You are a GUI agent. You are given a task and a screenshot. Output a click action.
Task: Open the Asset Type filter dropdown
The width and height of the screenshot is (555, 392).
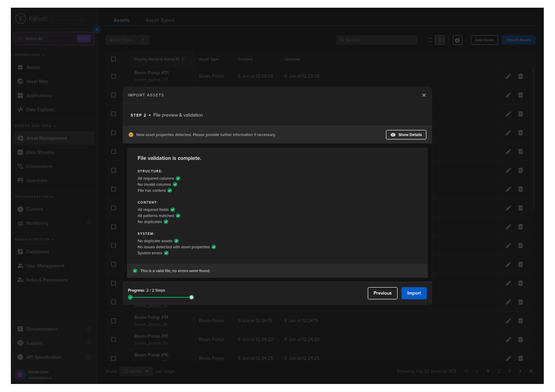127,40
